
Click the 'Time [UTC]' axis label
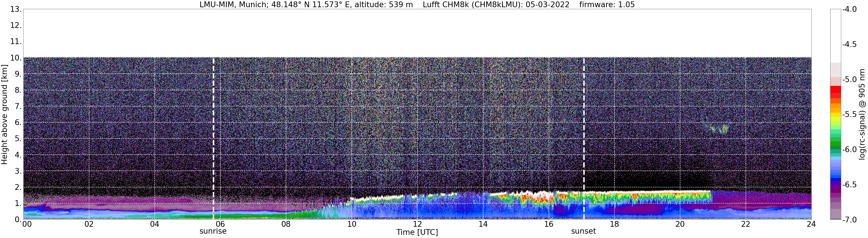coord(417,232)
